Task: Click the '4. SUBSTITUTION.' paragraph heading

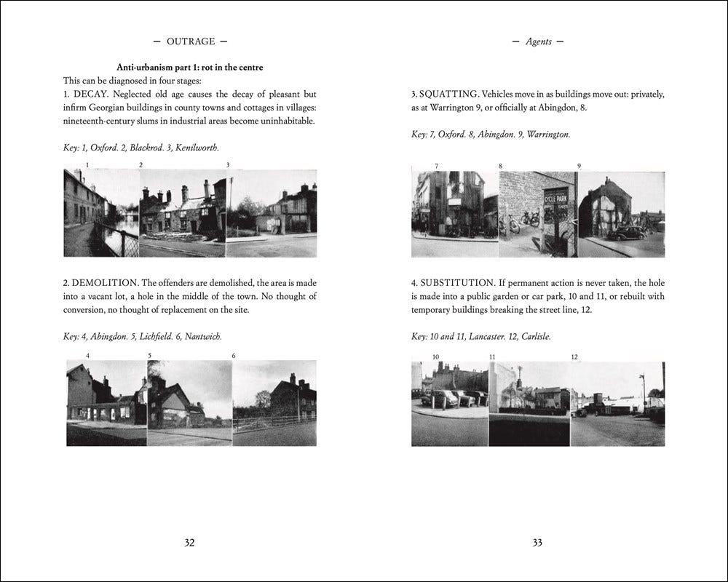Action: tap(453, 283)
